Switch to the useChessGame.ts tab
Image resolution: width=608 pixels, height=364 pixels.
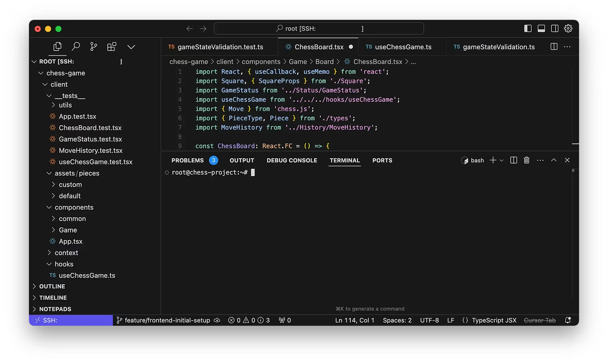pyautogui.click(x=403, y=47)
